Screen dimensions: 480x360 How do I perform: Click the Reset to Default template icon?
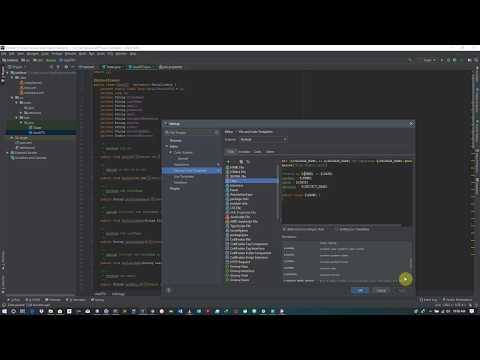[248, 162]
